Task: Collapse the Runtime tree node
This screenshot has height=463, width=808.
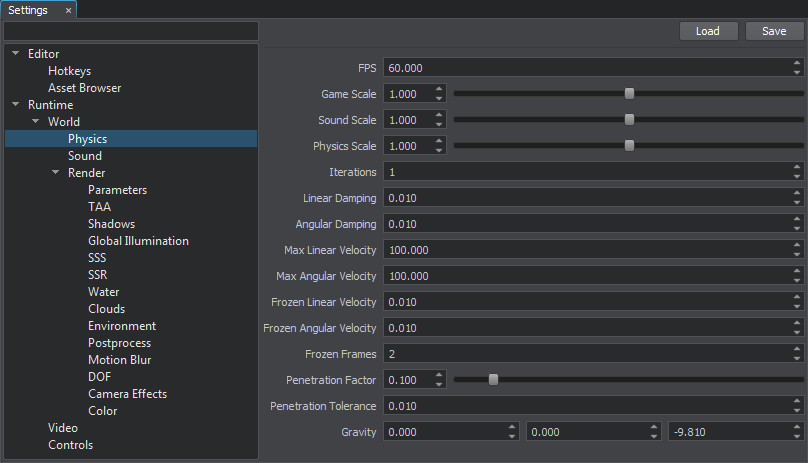Action: 15,104
